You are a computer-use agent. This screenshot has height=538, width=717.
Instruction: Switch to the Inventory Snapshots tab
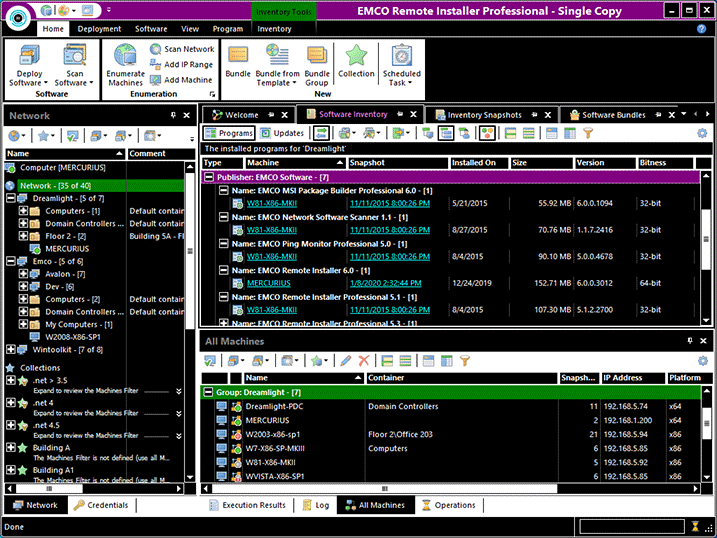click(x=484, y=115)
